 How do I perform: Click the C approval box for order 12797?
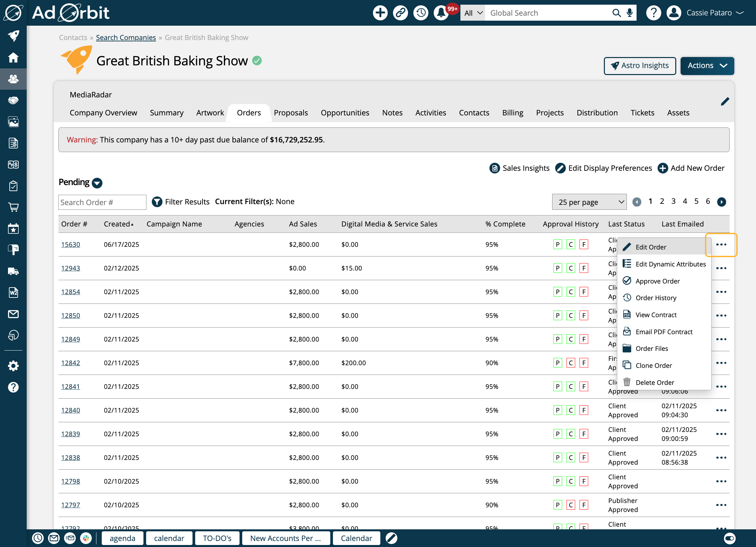[x=571, y=505]
